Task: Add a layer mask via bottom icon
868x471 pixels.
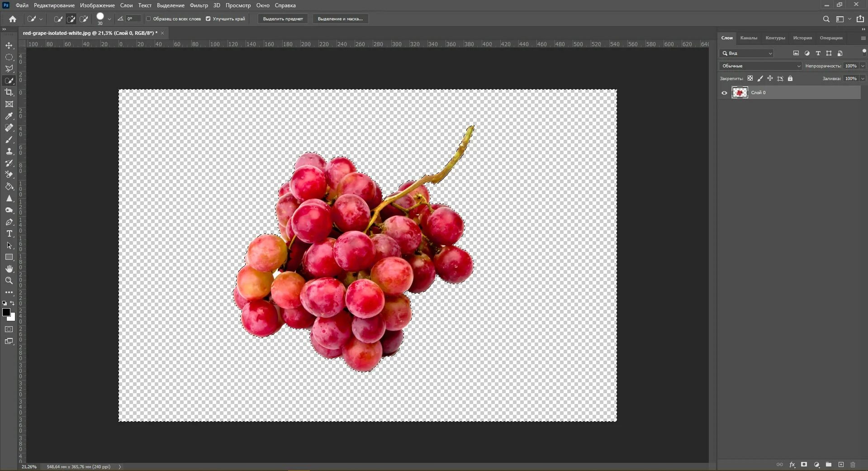Action: point(804,465)
